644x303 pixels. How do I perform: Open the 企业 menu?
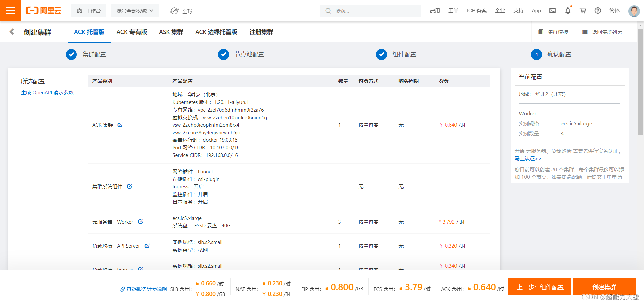point(500,11)
